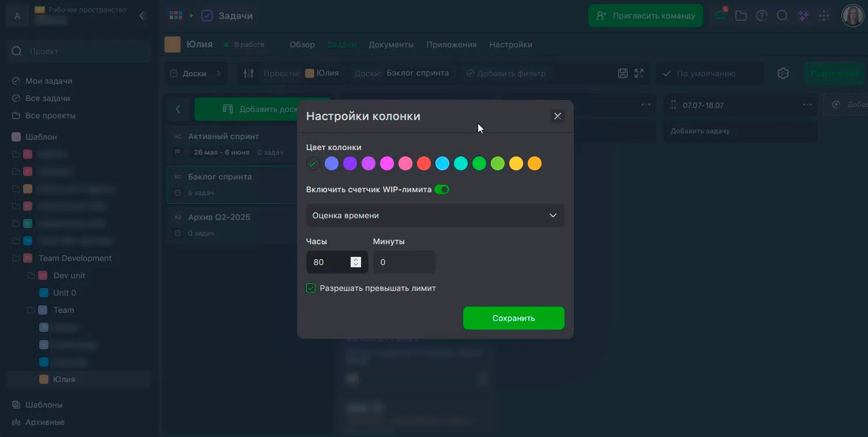Disable the WIP limit counter toggle
868x437 pixels.
[x=442, y=189]
